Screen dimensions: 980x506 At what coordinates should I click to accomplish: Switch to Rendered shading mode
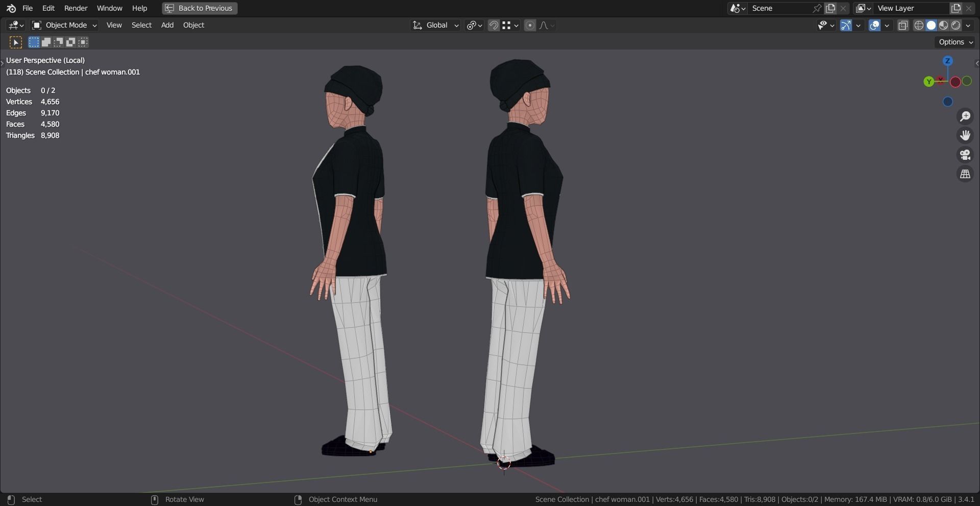click(x=955, y=25)
